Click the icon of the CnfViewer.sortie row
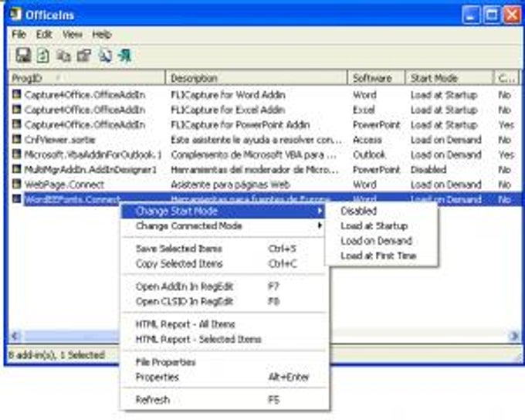 coord(17,139)
